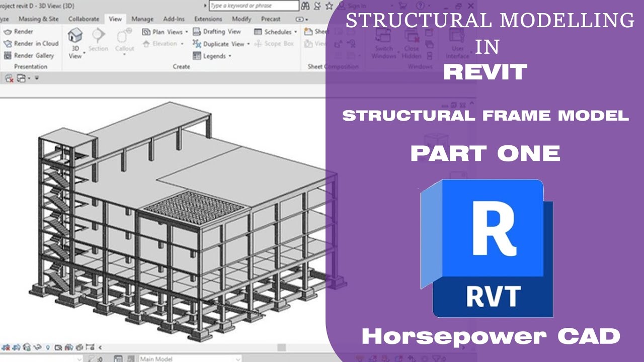Switch to the Massing & Site tab

pos(39,19)
